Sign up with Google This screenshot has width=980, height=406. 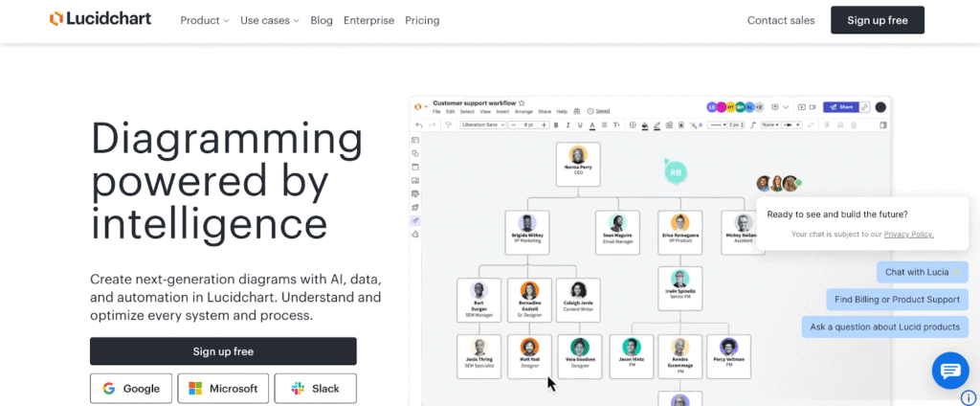pyautogui.click(x=131, y=389)
